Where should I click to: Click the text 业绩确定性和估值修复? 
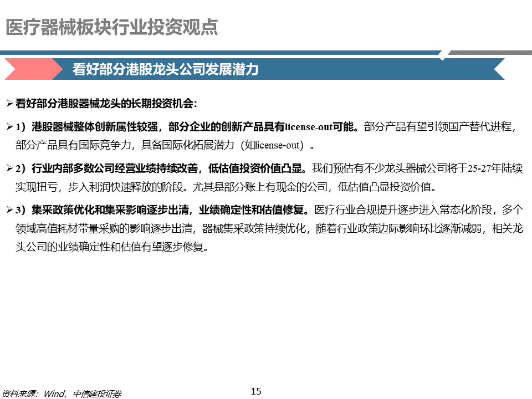coord(251,210)
